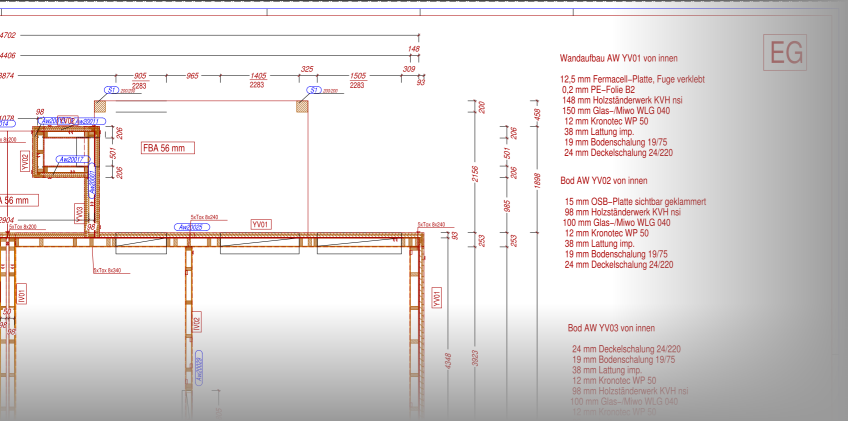
Task: Click the vertical YV01 wall label on right
Action: point(436,298)
